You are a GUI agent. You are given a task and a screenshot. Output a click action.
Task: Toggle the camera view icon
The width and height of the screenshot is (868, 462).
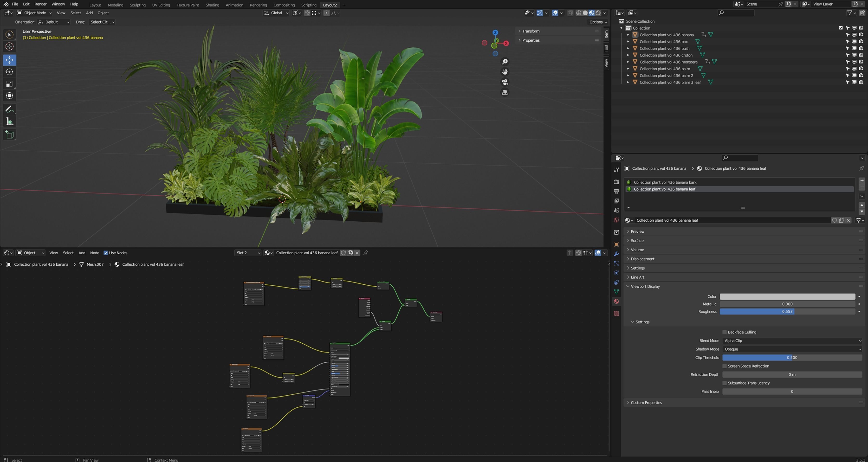(505, 82)
